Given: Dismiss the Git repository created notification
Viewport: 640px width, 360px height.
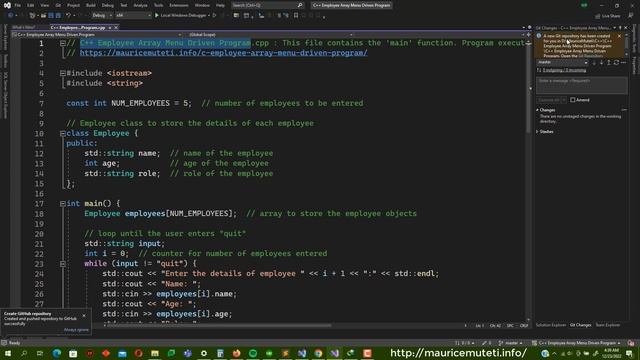Looking at the screenshot, I should pos(619,36).
